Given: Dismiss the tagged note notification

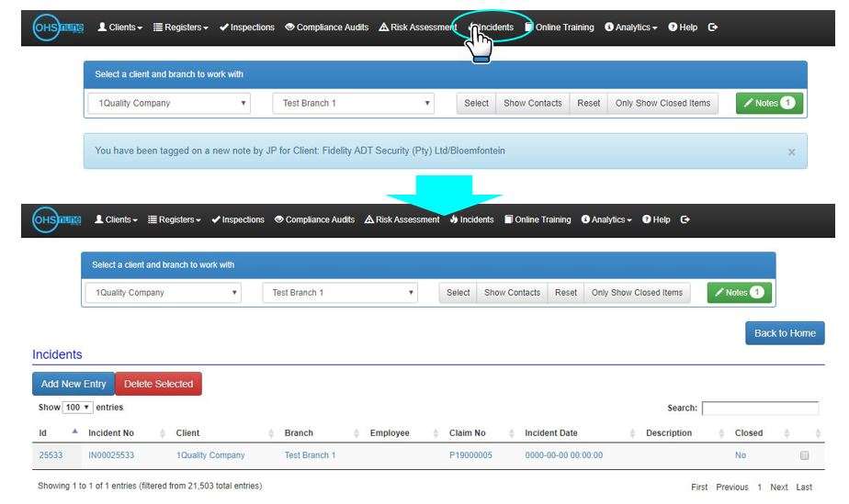Looking at the screenshot, I should pos(792,152).
